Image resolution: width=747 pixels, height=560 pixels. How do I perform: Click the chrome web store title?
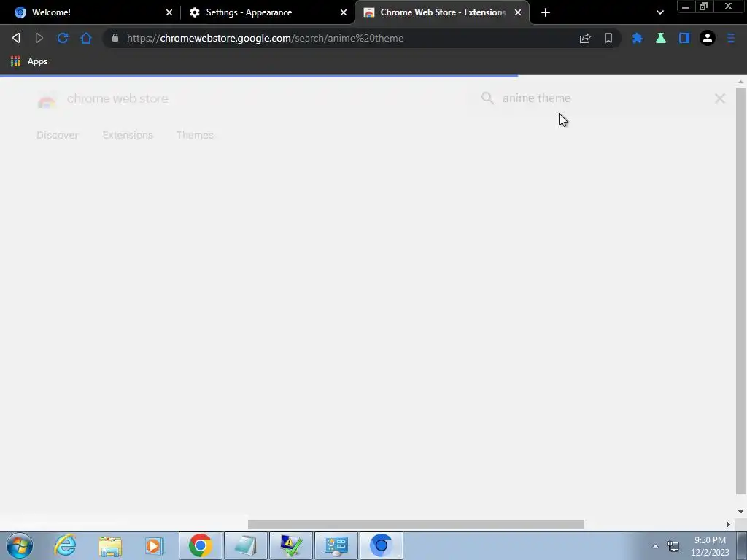(117, 98)
